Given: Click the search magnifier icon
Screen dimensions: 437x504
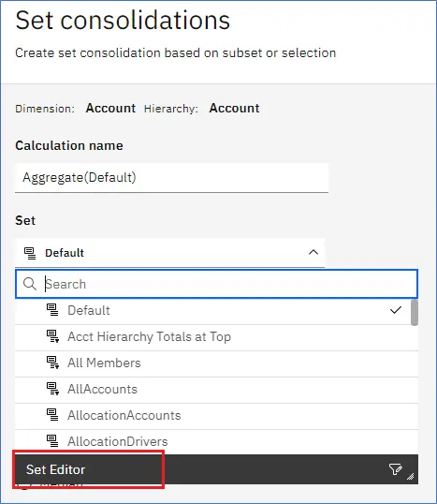Looking at the screenshot, I should [x=30, y=284].
